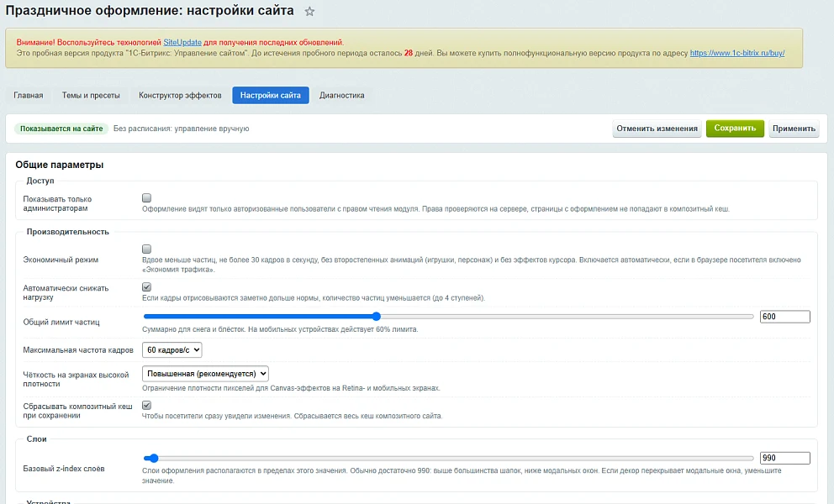Open the Конструктор эффектов tab
The width and height of the screenshot is (834, 504).
[x=180, y=95]
